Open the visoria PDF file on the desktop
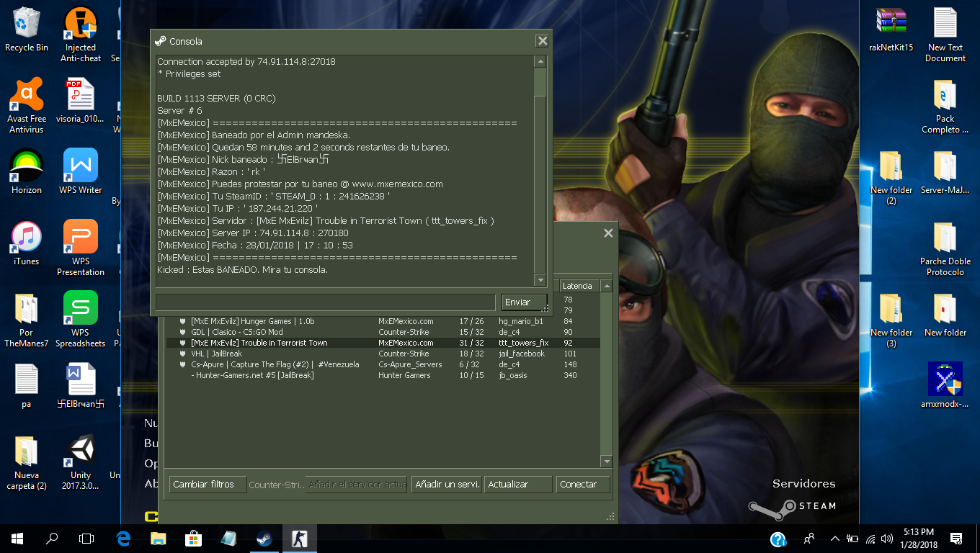Image resolution: width=980 pixels, height=553 pixels. pos(81,101)
